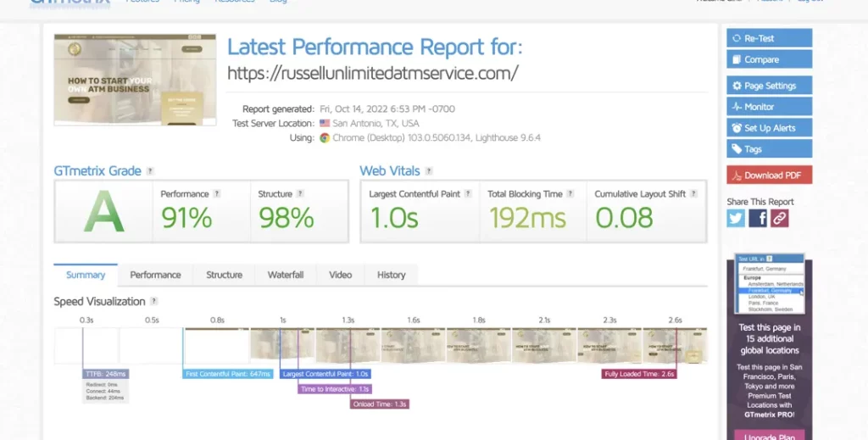This screenshot has height=440, width=868.
Task: Click the 91% Performance score
Action: (x=186, y=218)
